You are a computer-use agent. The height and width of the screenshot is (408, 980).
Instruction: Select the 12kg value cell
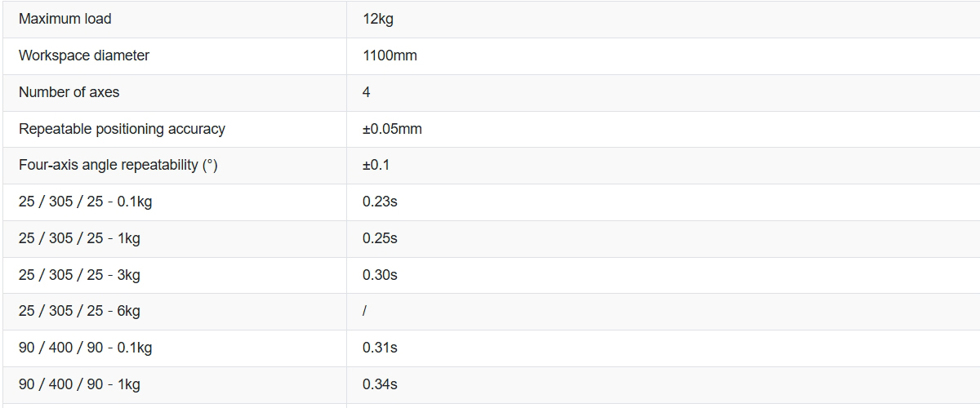(378, 19)
